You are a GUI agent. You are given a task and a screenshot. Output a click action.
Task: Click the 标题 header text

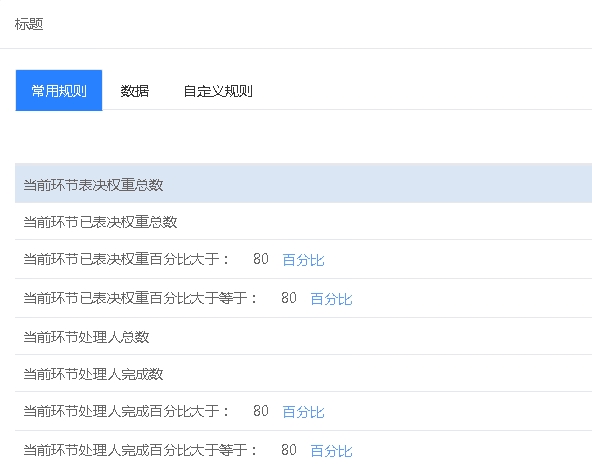(x=29, y=24)
